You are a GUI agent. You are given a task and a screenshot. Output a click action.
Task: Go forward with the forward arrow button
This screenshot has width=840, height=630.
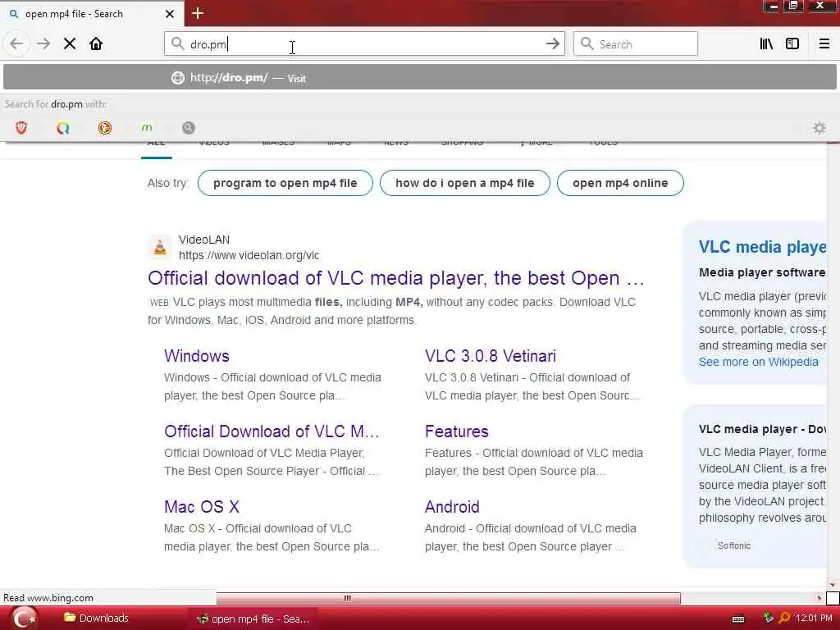pyautogui.click(x=43, y=44)
